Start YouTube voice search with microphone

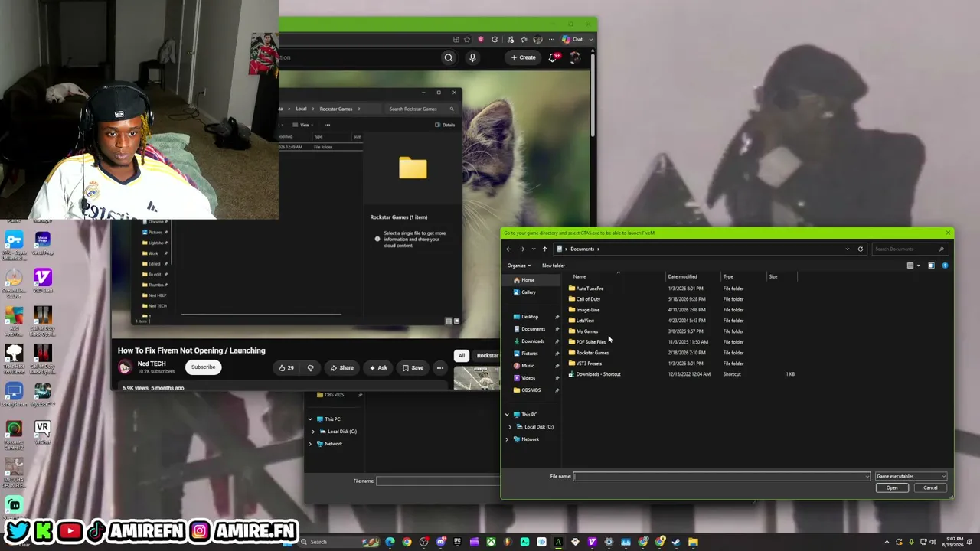click(472, 57)
